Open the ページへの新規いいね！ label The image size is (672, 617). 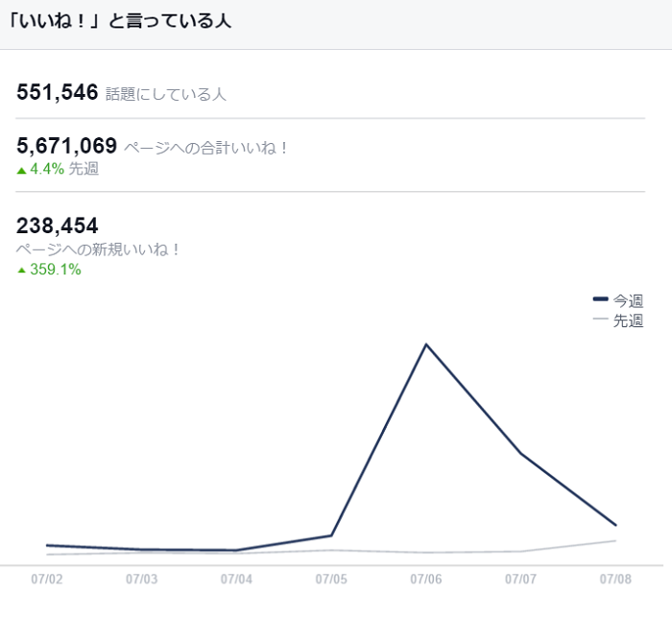100,249
